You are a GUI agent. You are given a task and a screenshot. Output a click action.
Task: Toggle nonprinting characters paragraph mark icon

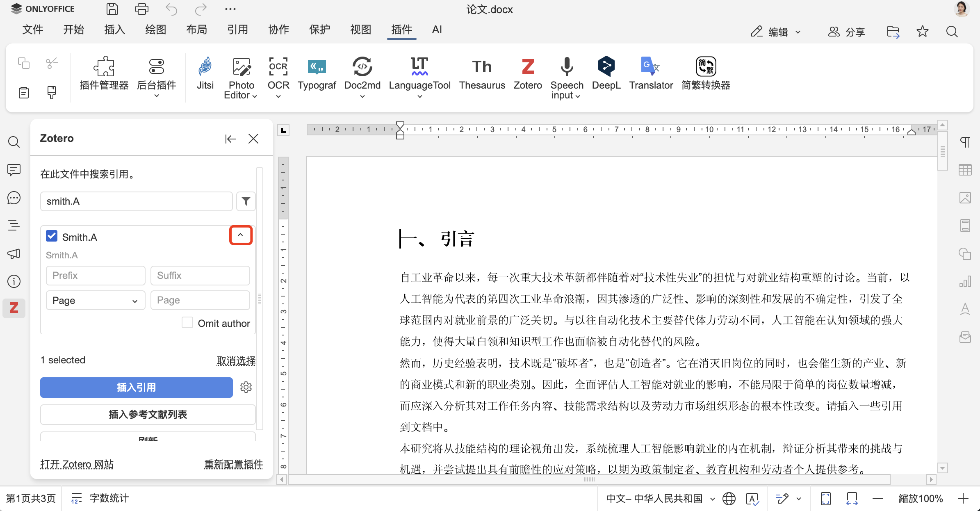coord(965,142)
